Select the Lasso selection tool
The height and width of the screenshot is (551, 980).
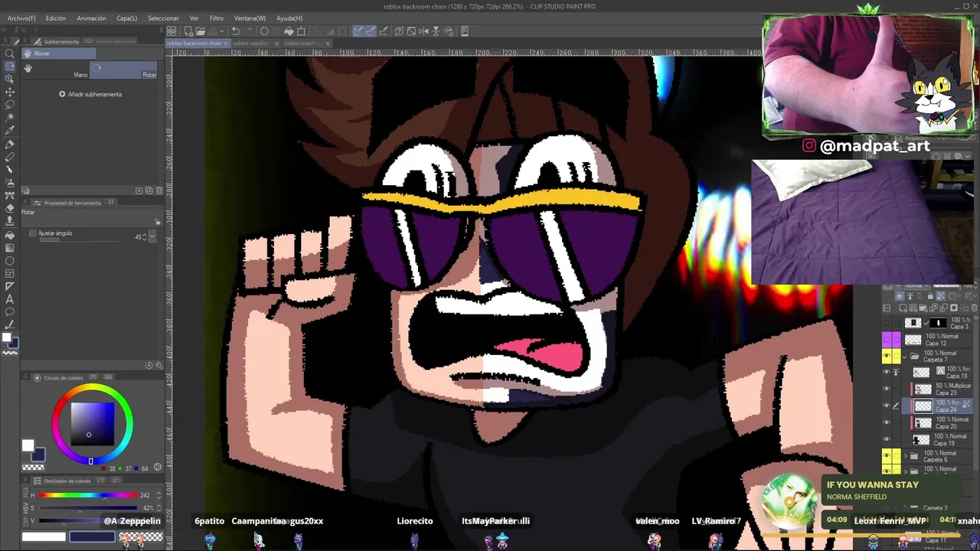(10, 105)
